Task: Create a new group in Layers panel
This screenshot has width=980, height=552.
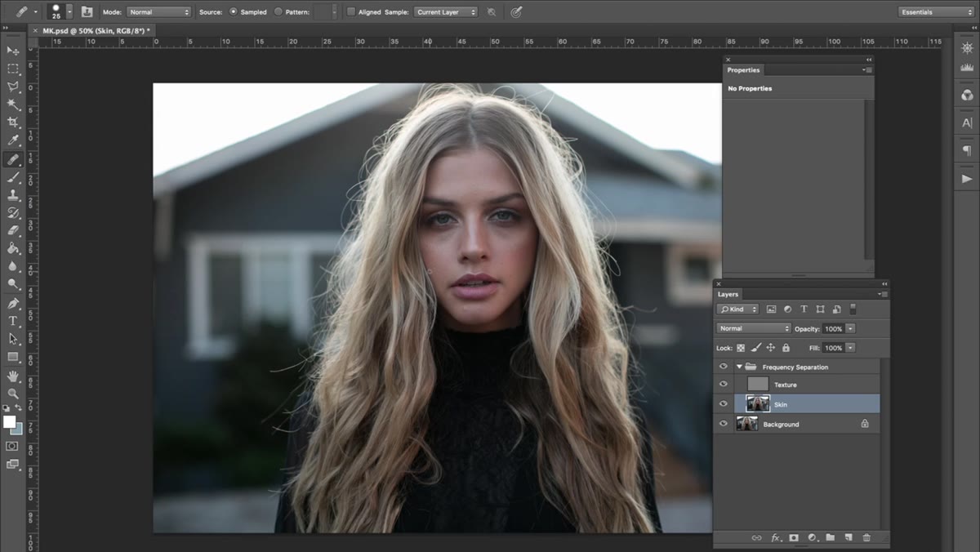Action: 831,537
